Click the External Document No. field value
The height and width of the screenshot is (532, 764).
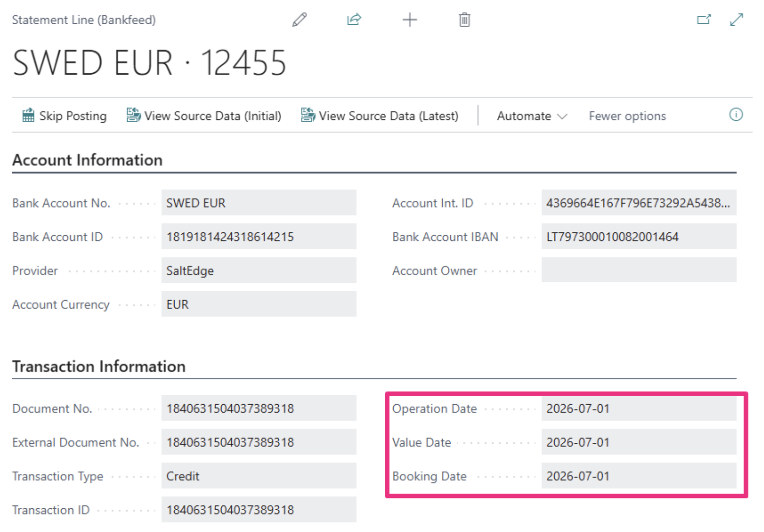(259, 442)
